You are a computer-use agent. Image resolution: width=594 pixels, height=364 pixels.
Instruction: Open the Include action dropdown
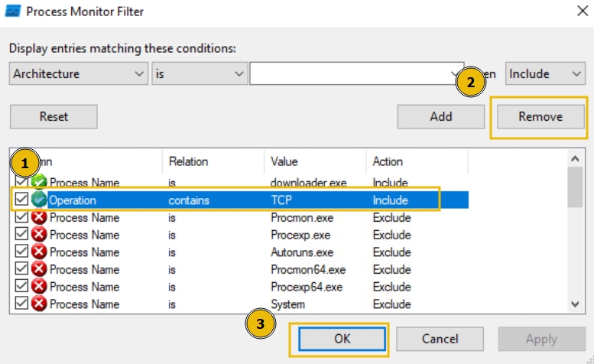click(x=545, y=74)
